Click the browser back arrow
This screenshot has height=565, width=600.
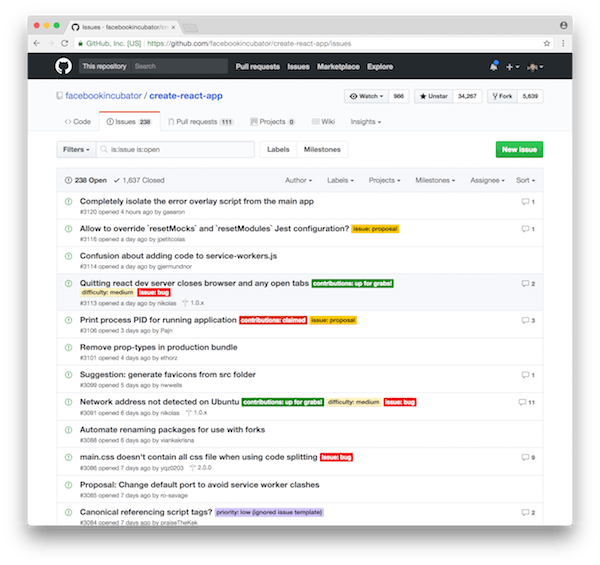37,44
